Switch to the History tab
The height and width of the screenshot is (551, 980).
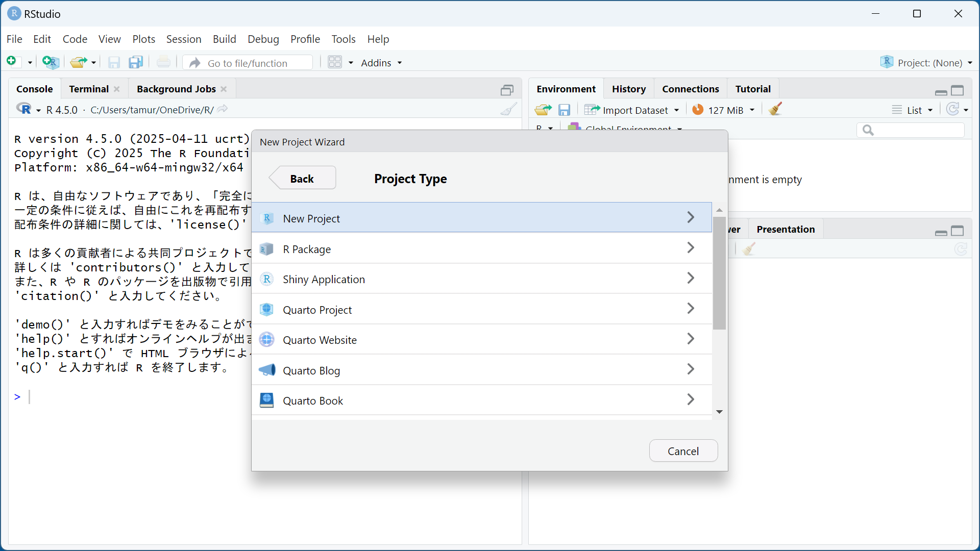[x=629, y=89]
